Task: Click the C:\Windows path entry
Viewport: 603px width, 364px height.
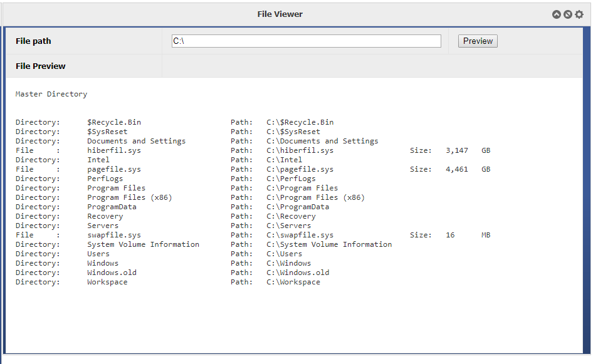Action: tap(289, 263)
